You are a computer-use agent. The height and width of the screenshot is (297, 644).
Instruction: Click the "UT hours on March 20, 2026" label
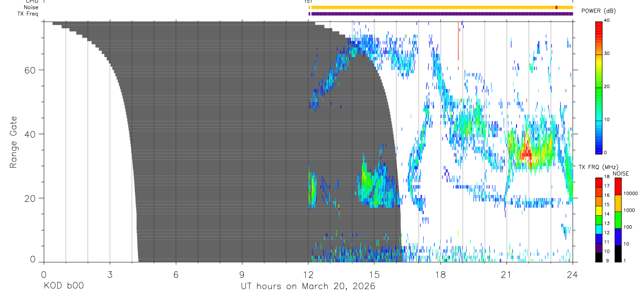click(x=308, y=287)
